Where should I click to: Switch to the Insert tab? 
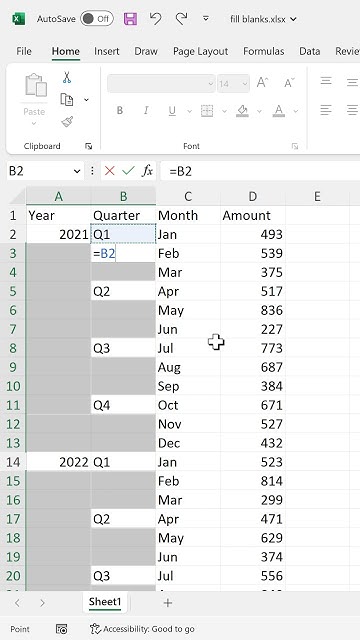(107, 51)
